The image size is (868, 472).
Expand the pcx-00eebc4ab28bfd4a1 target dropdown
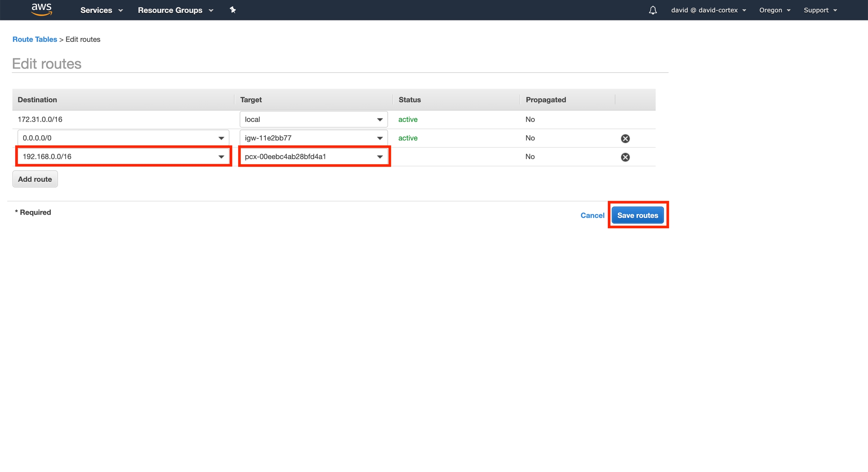click(x=379, y=157)
